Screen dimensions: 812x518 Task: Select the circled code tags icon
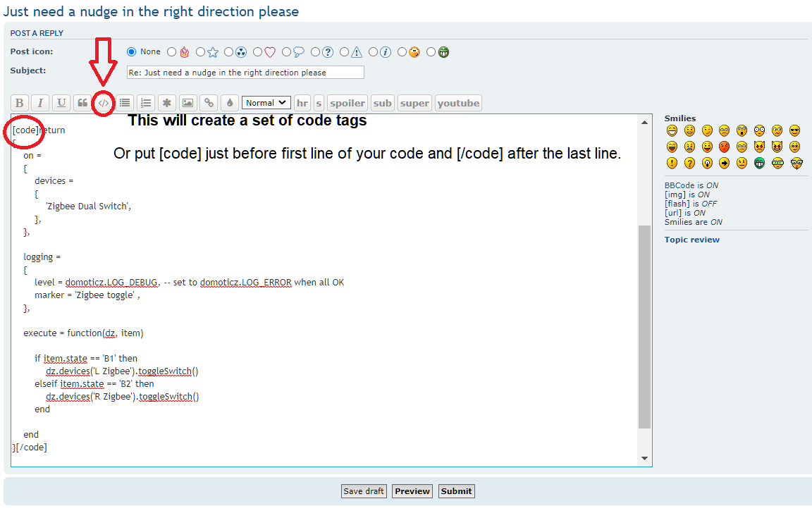[x=103, y=102]
